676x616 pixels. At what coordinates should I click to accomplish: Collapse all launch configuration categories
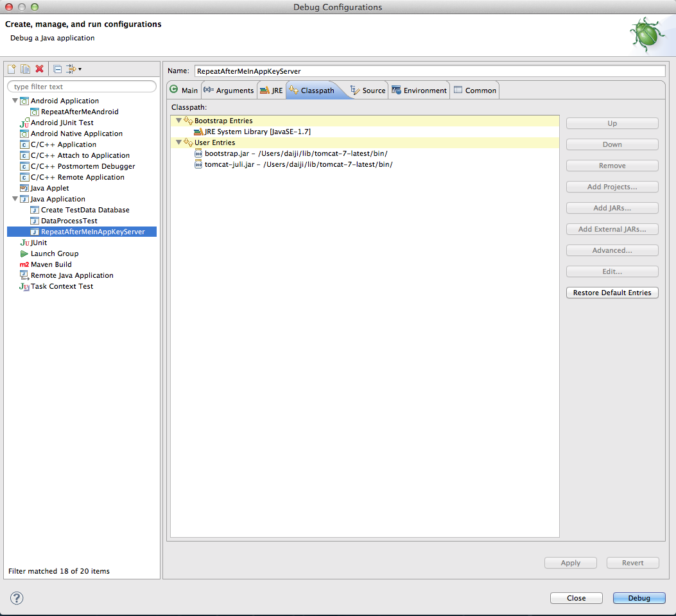[56, 68]
